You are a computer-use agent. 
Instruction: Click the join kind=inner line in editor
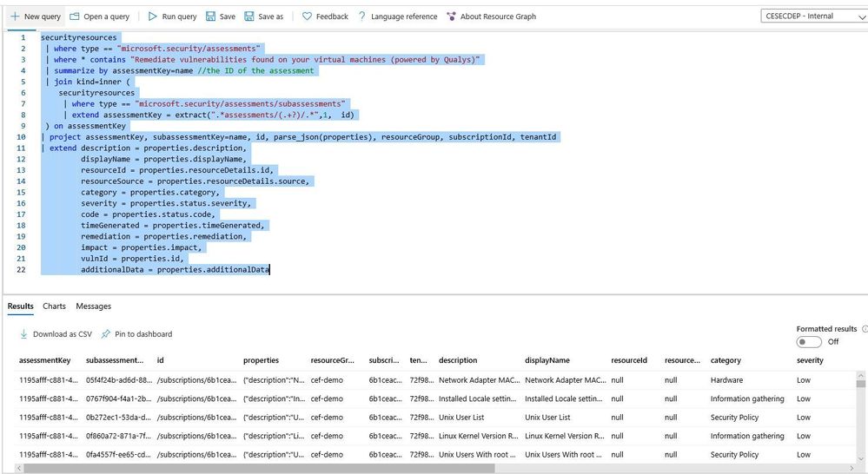click(92, 82)
